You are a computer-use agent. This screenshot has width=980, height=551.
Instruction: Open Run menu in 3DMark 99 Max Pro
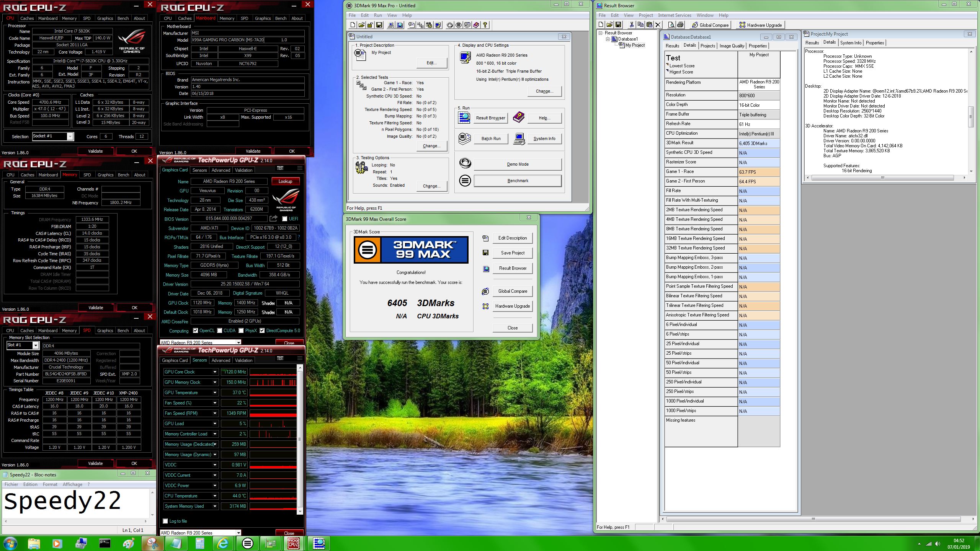click(378, 15)
